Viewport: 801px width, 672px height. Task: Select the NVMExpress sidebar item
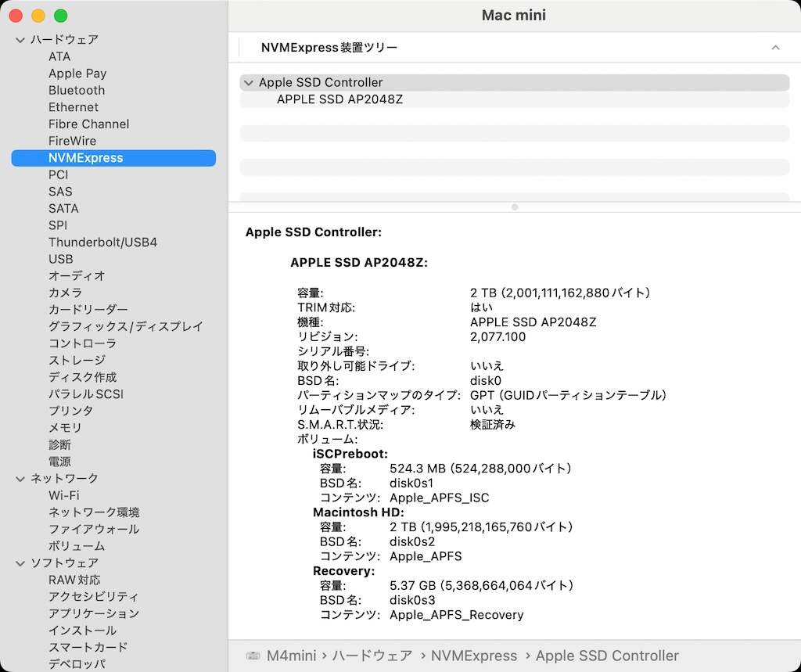tap(113, 158)
